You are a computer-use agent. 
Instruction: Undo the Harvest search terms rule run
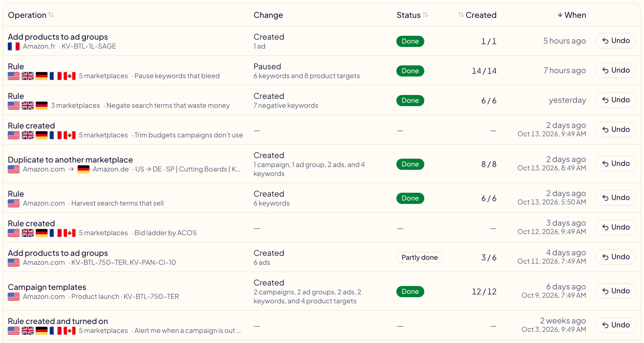coord(616,198)
